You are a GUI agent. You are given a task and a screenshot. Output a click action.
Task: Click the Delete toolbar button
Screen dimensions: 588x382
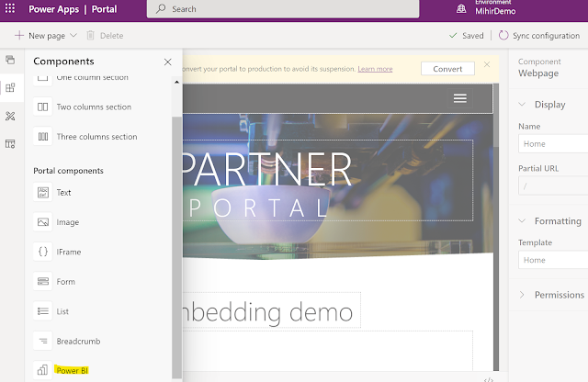click(x=105, y=36)
